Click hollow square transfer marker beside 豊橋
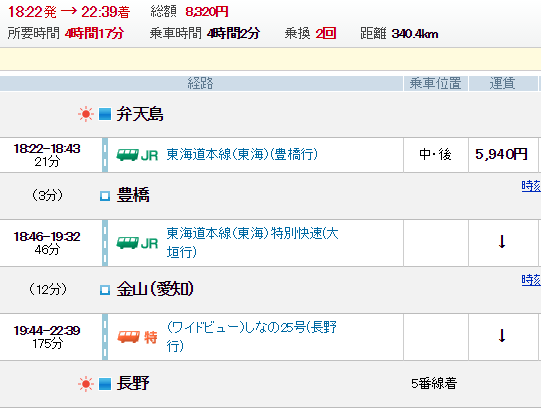Viewport: 541px width, 408px height. click(x=105, y=196)
